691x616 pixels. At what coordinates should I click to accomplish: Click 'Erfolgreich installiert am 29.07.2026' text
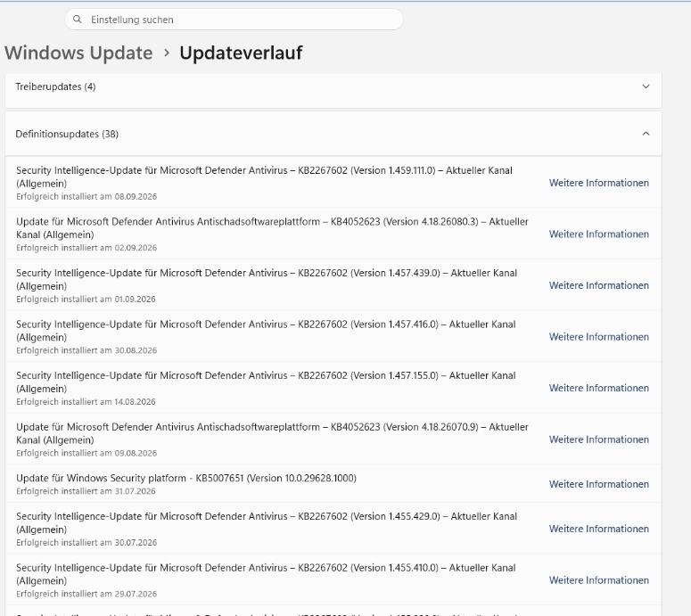pos(86,594)
